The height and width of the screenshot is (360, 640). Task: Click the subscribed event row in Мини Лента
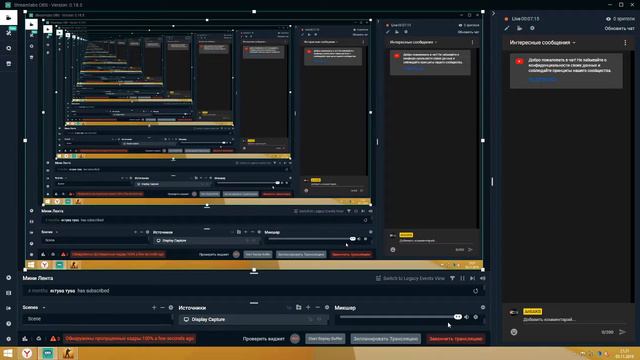pyautogui.click(x=253, y=291)
